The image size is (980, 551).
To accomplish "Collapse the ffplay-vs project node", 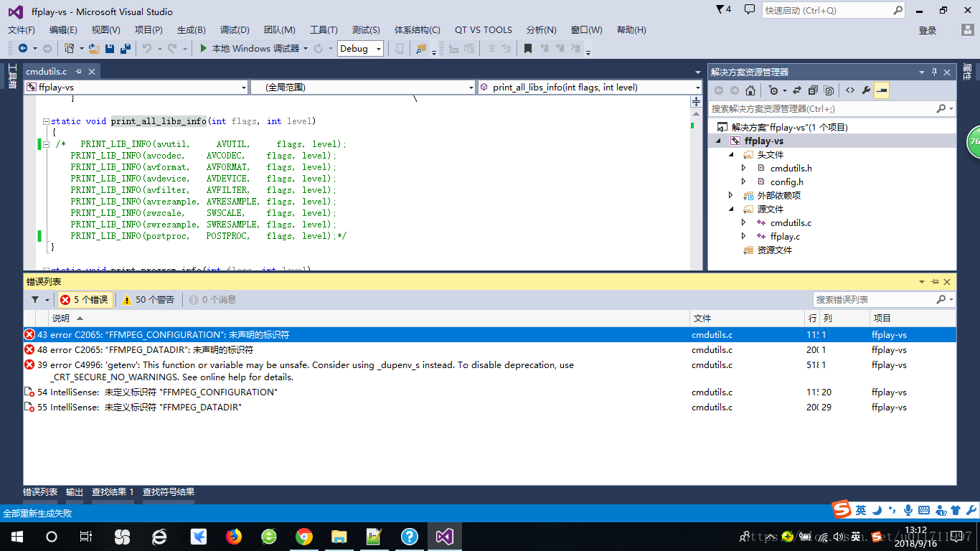I will pos(718,141).
